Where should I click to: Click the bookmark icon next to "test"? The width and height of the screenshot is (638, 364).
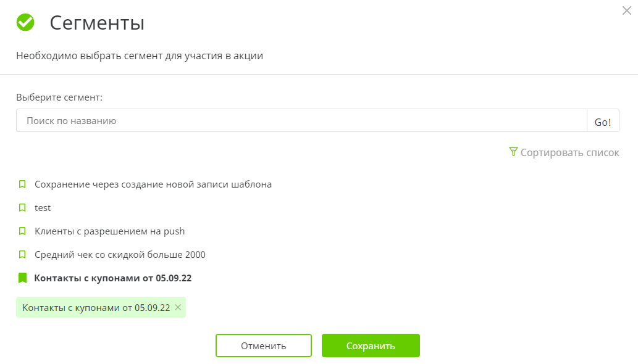pos(22,207)
